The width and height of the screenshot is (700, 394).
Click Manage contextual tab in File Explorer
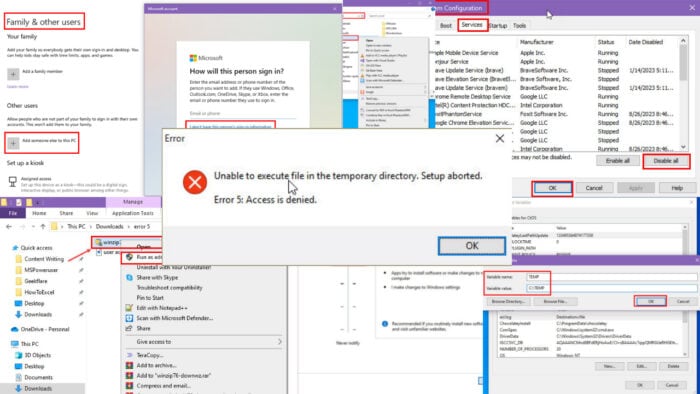point(133,202)
